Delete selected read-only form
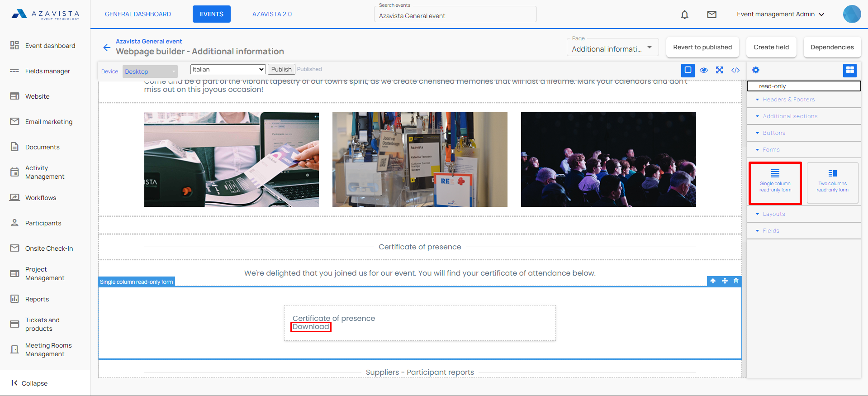 click(736, 281)
